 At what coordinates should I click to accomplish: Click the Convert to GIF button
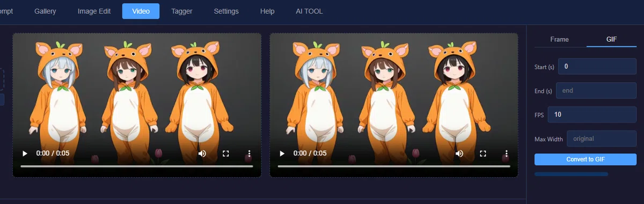tap(586, 159)
